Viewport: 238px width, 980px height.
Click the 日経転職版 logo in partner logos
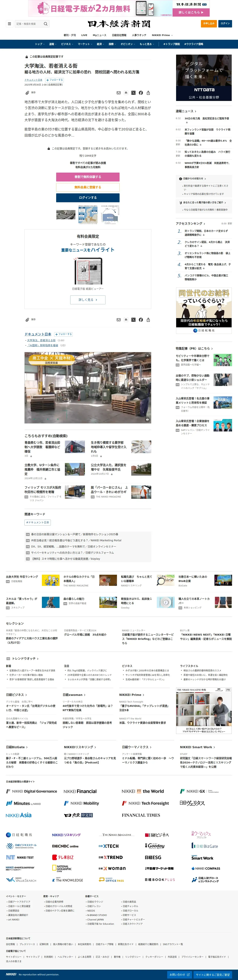pos(19,835)
